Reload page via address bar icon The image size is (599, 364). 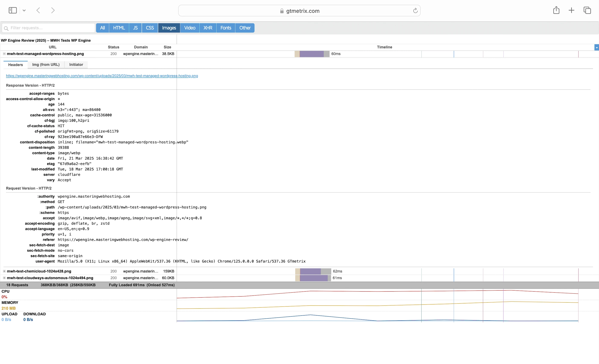pos(415,11)
